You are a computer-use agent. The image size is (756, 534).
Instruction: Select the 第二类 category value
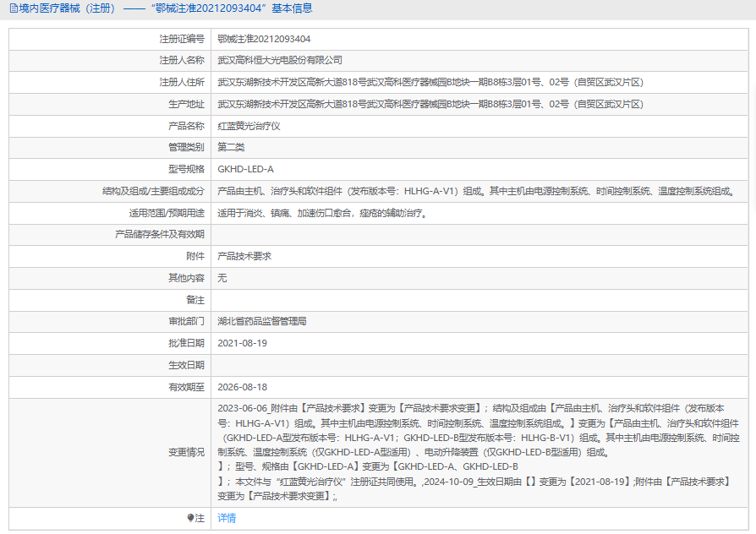(231, 147)
